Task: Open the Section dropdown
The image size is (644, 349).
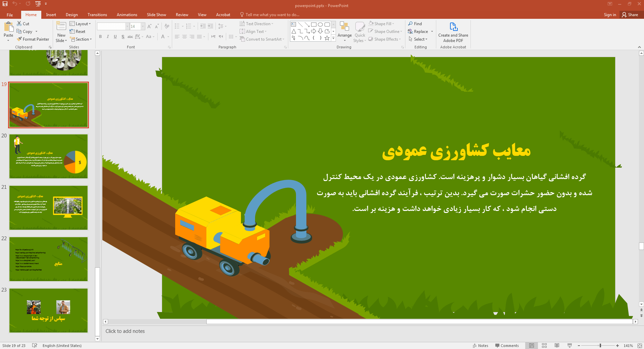Action: (x=81, y=39)
